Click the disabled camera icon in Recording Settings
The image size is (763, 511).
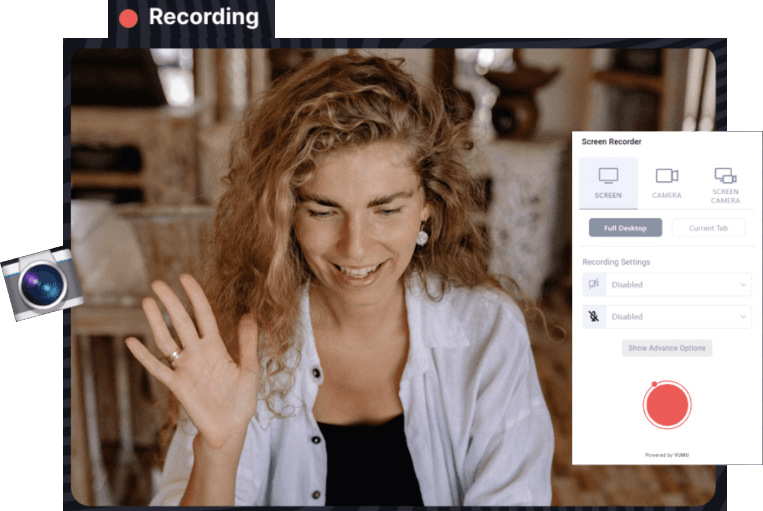point(594,284)
